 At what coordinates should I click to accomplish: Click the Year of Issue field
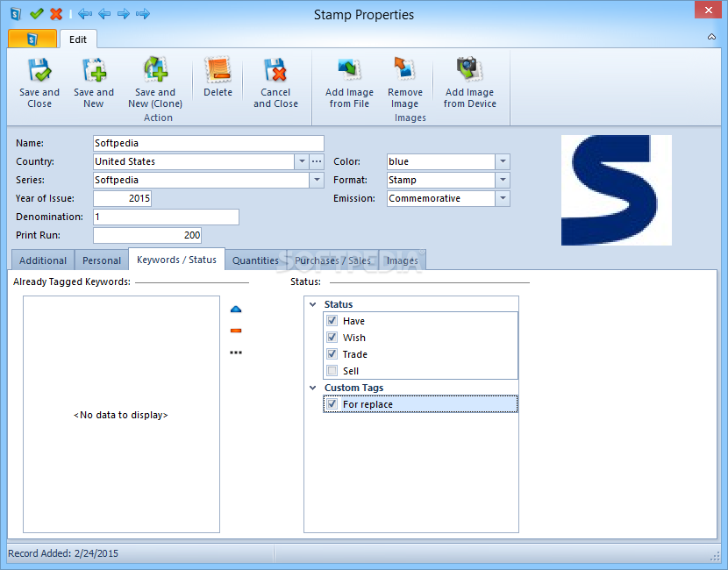[x=122, y=199]
